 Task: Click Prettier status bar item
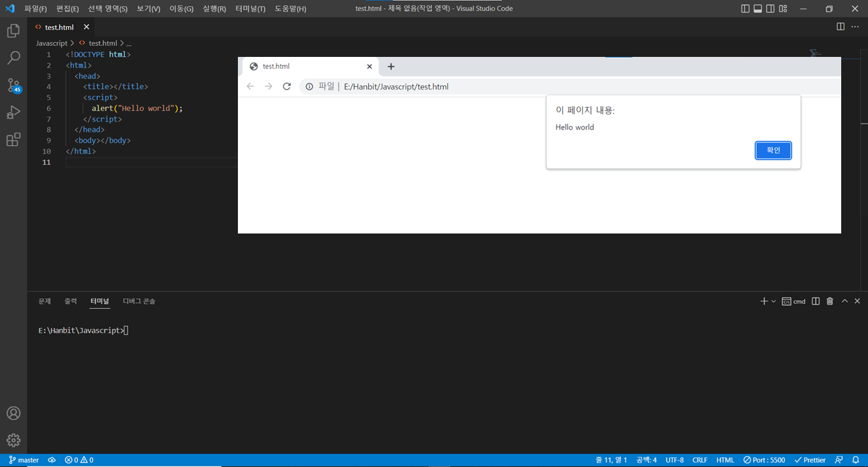(810, 460)
